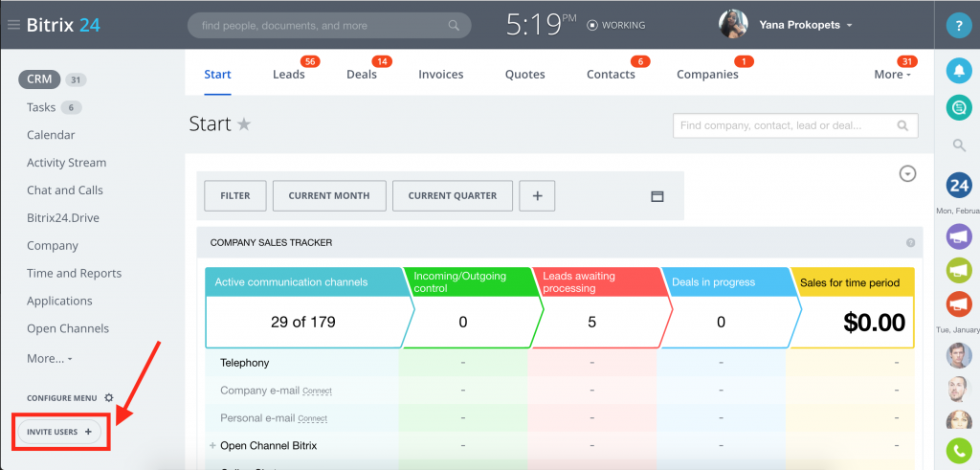Open Yana Prokopets user menu arrow
980x470 pixels.
click(x=849, y=26)
